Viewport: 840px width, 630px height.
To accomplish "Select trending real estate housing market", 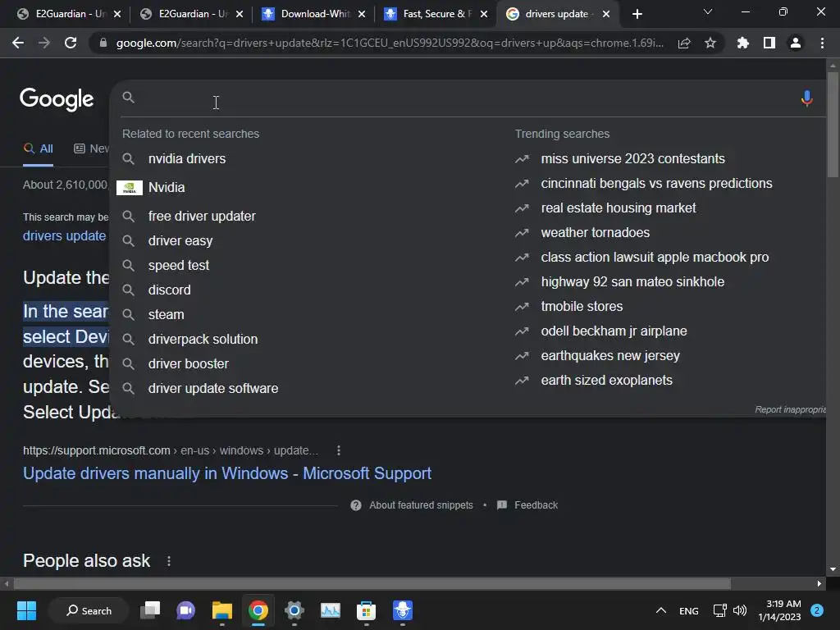I will [619, 208].
